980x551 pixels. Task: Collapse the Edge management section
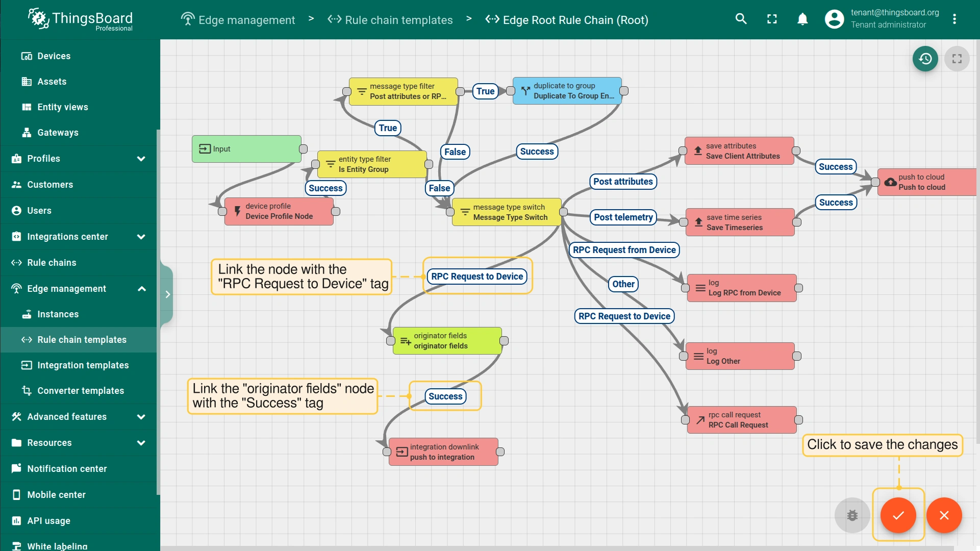141,289
